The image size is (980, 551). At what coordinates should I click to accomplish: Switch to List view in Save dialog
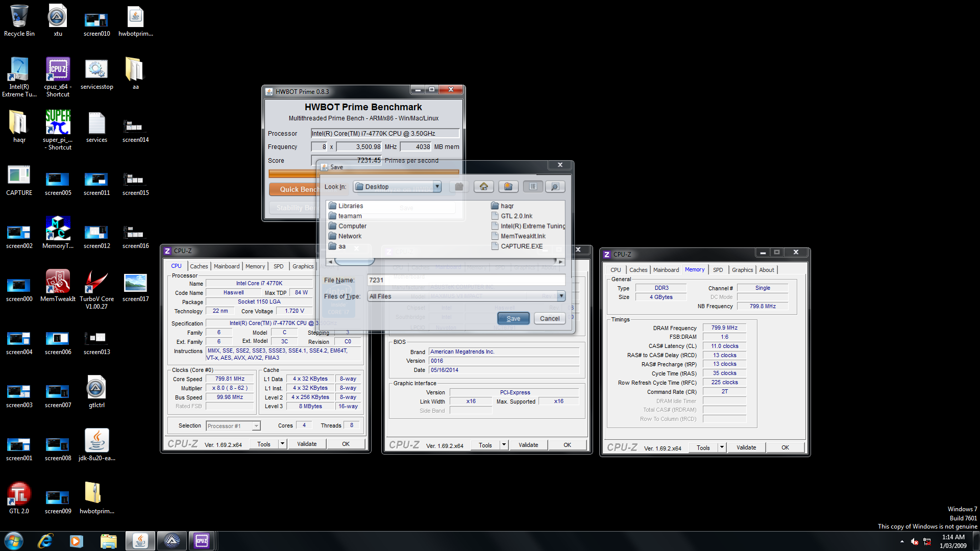[533, 187]
